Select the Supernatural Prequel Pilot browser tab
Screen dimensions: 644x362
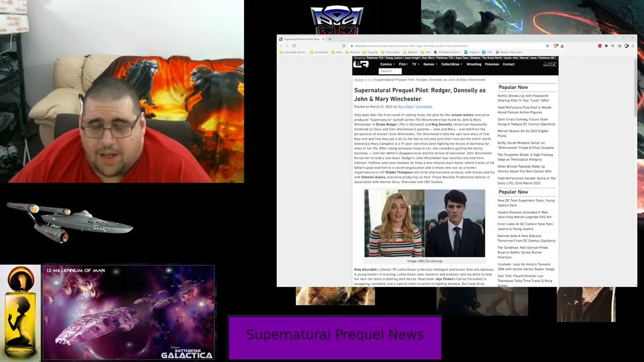click(x=301, y=39)
